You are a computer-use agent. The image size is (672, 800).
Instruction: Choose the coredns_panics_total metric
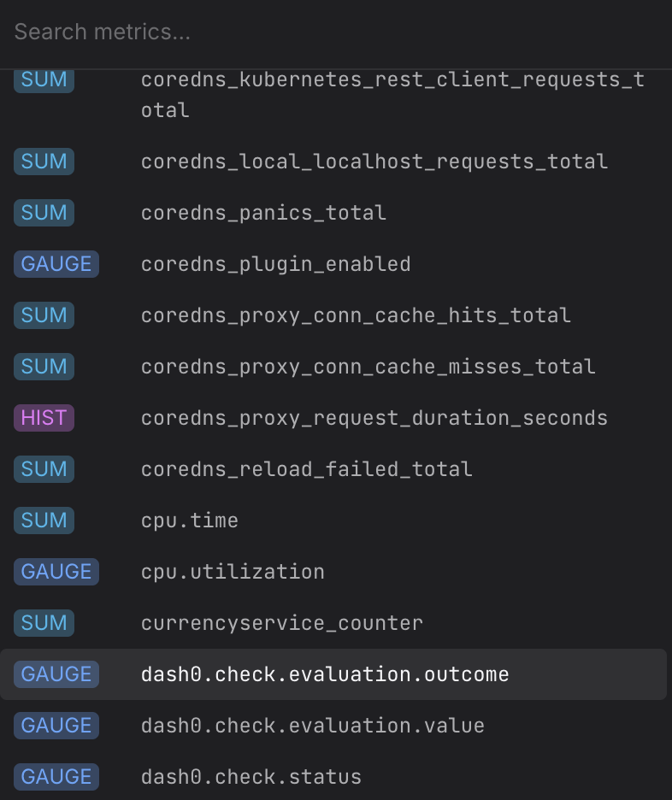(263, 213)
